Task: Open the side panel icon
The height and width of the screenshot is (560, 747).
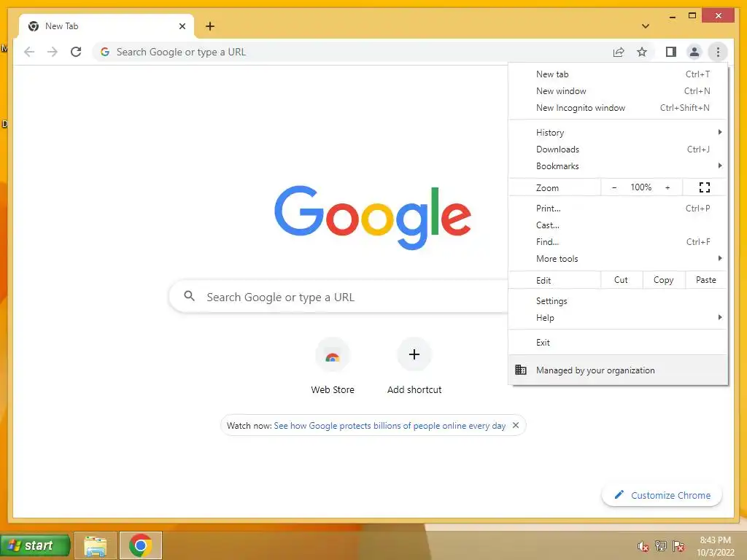Action: point(671,52)
